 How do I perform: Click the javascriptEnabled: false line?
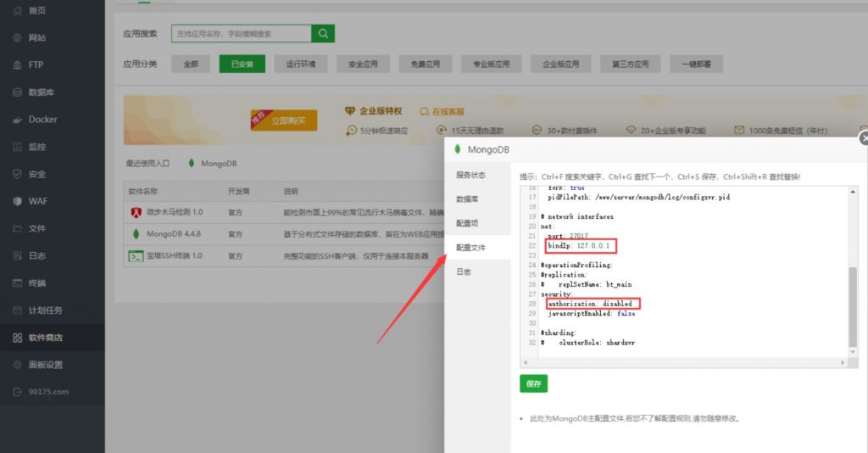tap(592, 313)
